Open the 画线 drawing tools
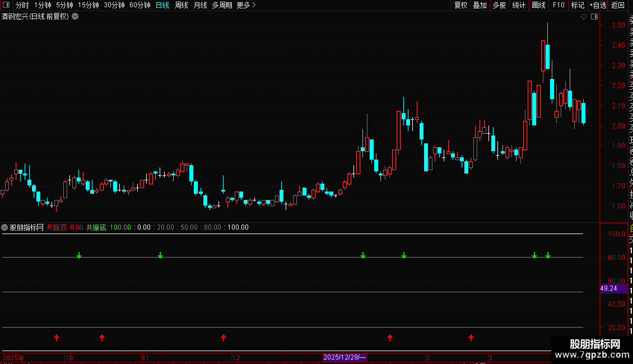 tap(538, 5)
